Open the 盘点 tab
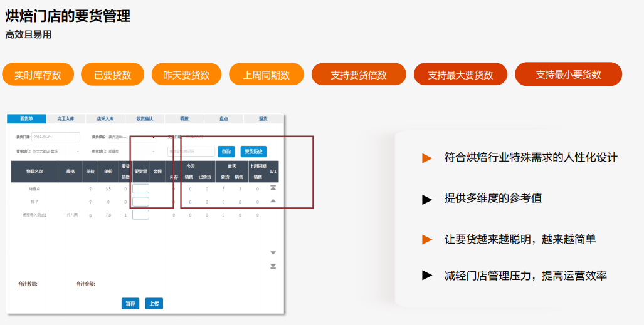This screenshot has height=325, width=644. [x=224, y=118]
